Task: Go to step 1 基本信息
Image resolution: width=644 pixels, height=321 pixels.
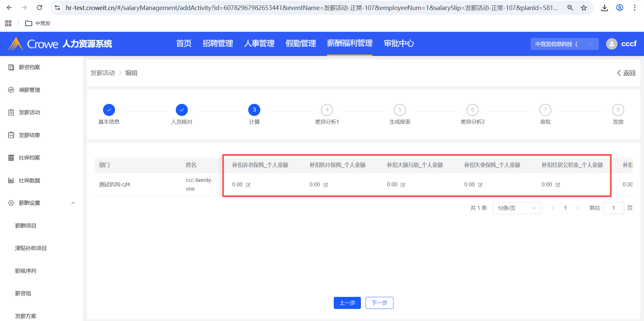Action: click(x=109, y=110)
